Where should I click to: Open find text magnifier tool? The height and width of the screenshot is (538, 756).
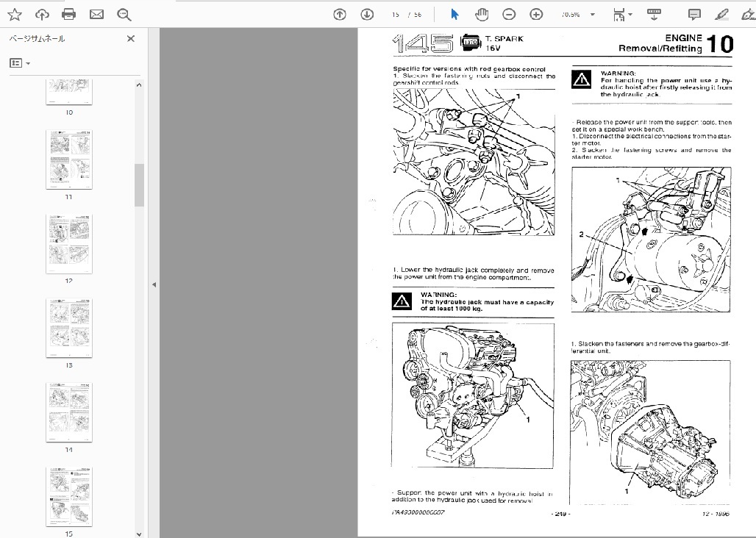(x=124, y=15)
